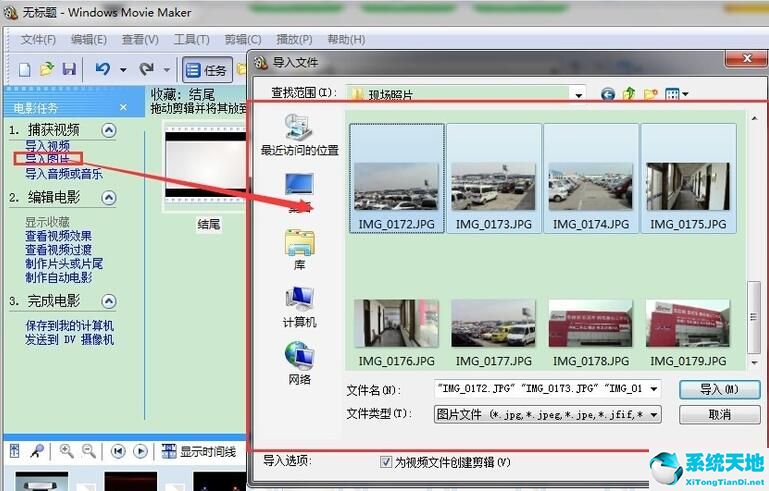Click the New Project toolbar icon
This screenshot has width=769, height=491.
click(25, 70)
